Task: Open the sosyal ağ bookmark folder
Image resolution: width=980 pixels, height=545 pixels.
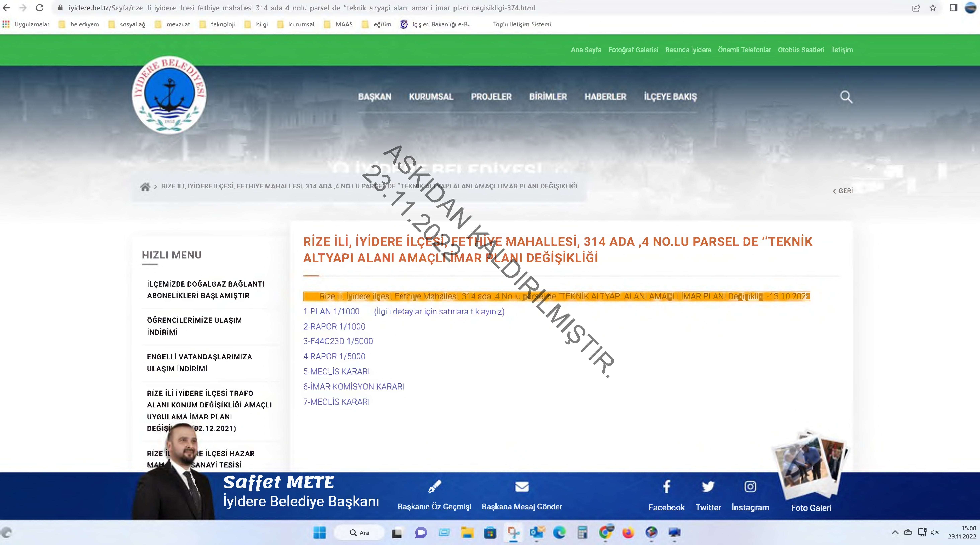Action: [127, 24]
